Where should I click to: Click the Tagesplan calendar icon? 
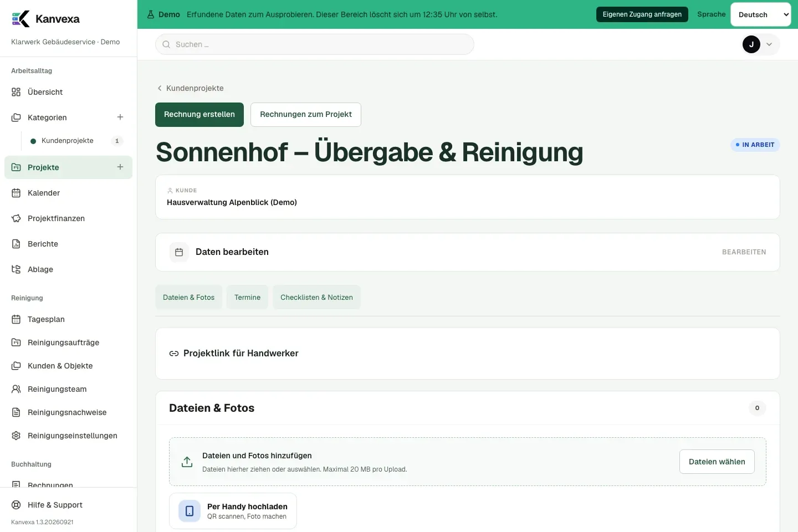click(x=16, y=319)
